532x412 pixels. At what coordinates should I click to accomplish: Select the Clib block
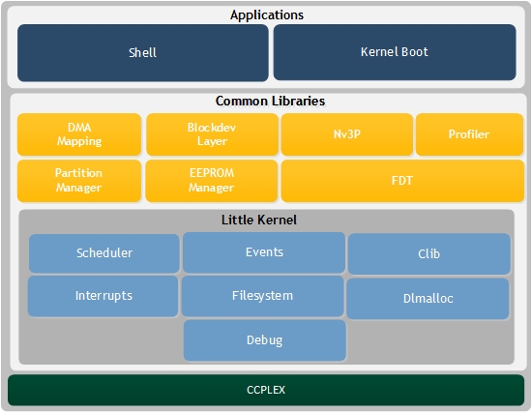coord(429,253)
